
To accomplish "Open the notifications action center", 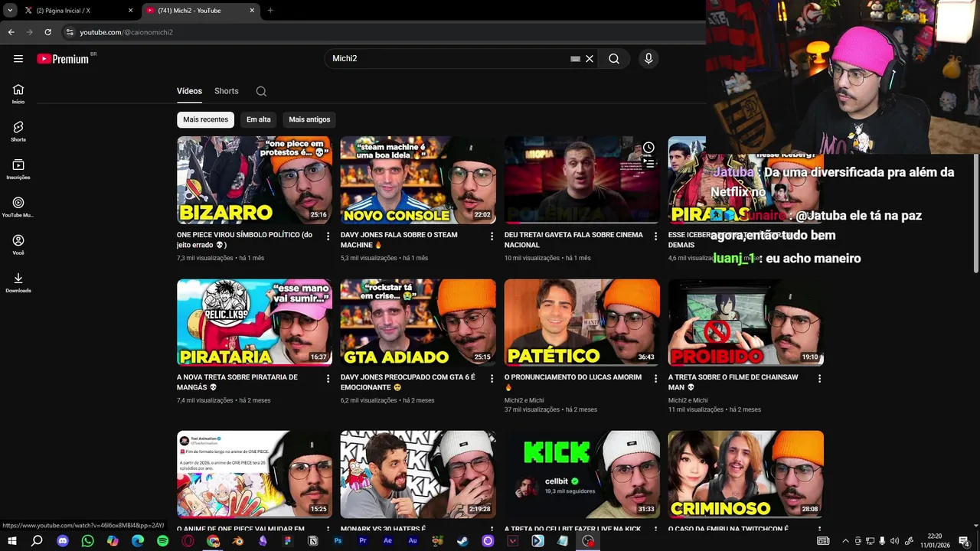I will click(964, 541).
